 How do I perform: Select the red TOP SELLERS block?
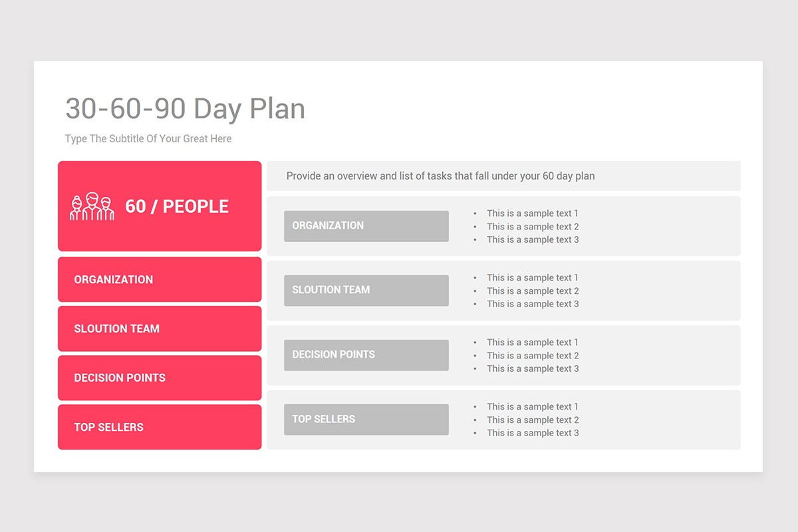click(160, 427)
